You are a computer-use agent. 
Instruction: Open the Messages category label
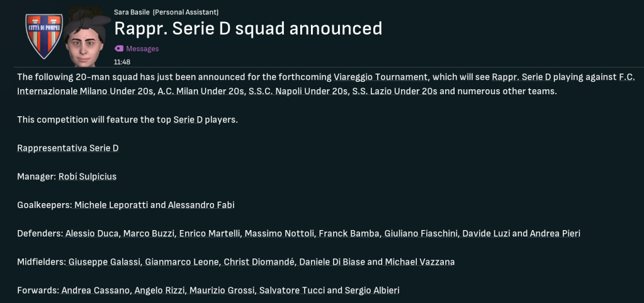click(142, 48)
